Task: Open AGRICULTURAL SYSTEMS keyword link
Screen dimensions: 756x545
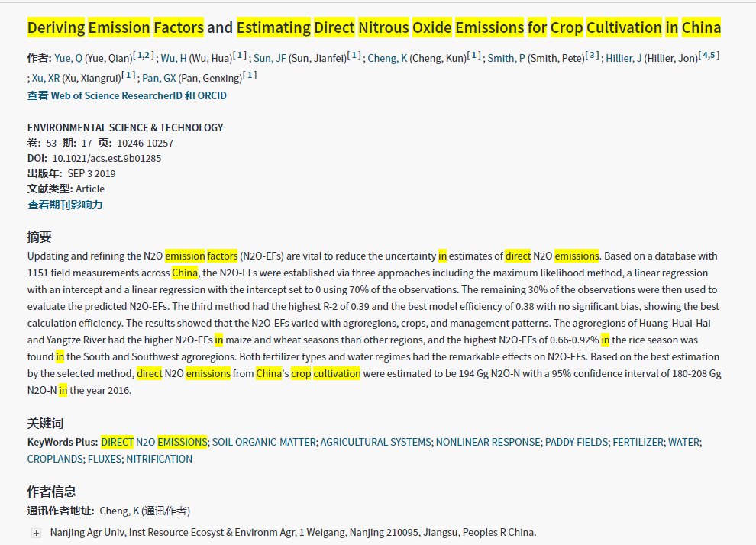Action: coord(375,442)
